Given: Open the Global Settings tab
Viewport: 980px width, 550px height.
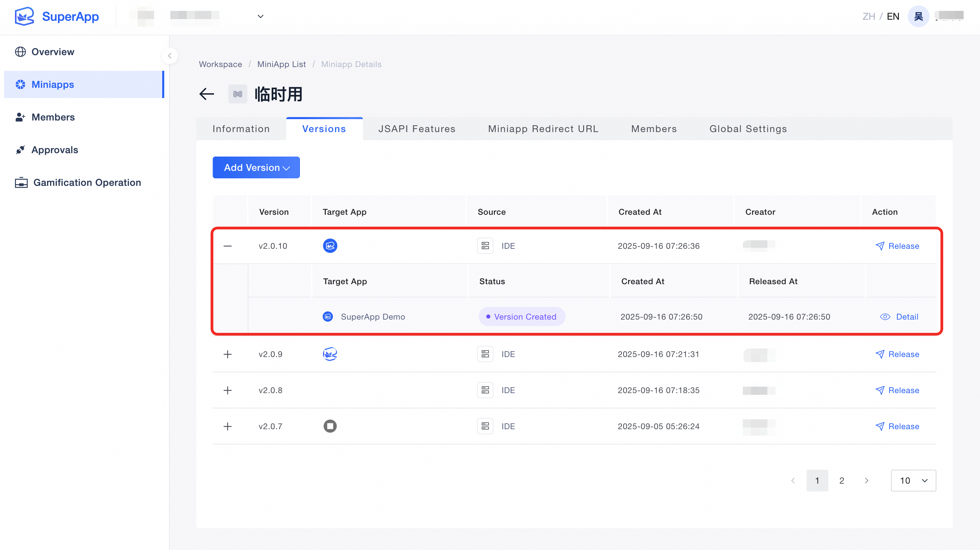Looking at the screenshot, I should 748,129.
